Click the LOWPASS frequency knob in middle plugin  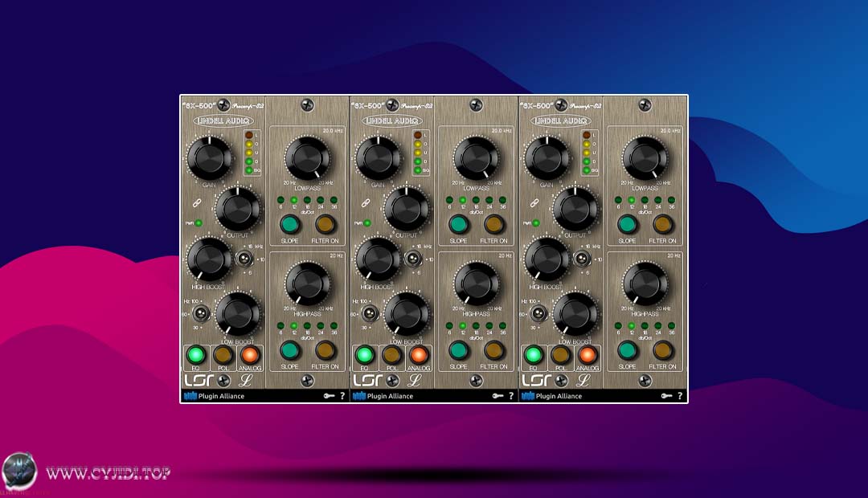pos(477,157)
